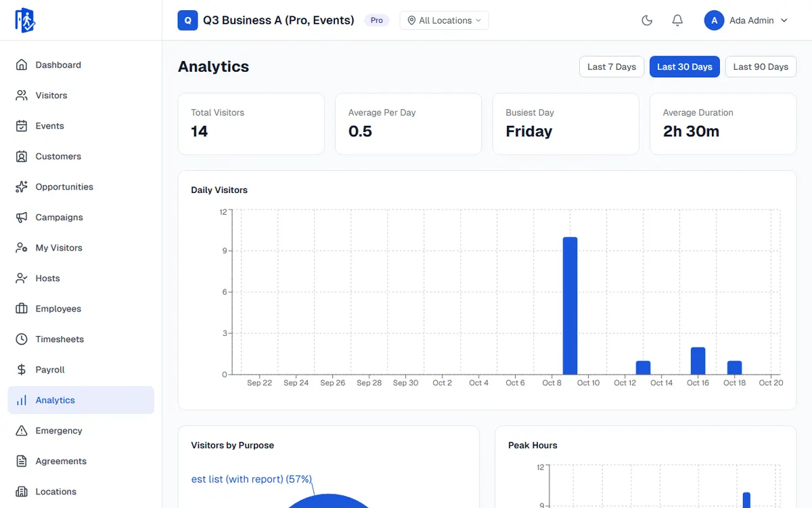Toggle dark mode with moon icon
The image size is (812, 508).
pyautogui.click(x=647, y=20)
